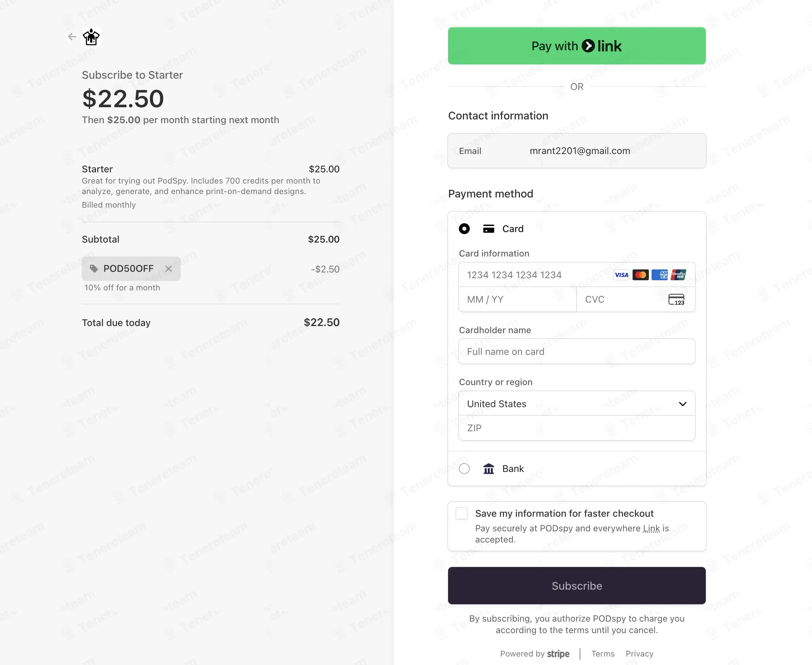This screenshot has width=812, height=665.
Task: Click the American Express logo
Action: 660,275
